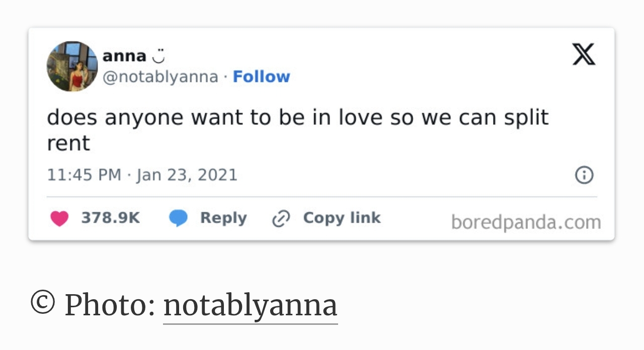The width and height of the screenshot is (644, 350).
Task: Open anna's round profile avatar
Action: tap(72, 66)
